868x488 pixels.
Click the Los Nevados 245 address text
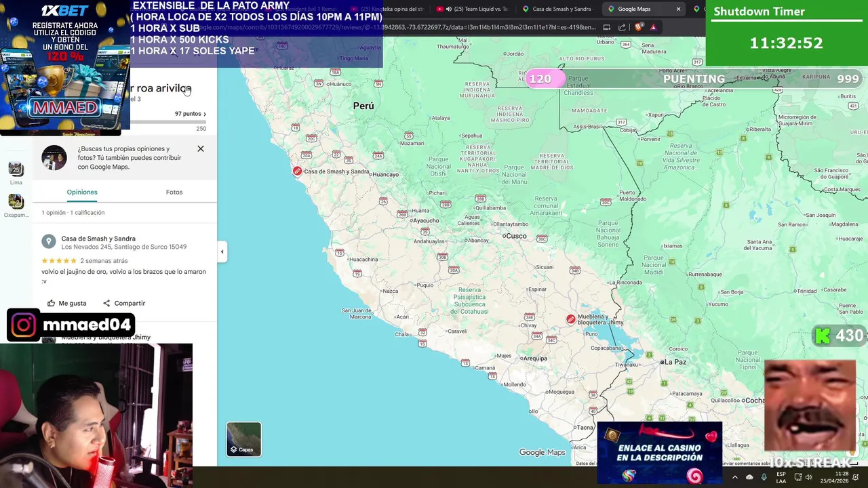(x=124, y=247)
